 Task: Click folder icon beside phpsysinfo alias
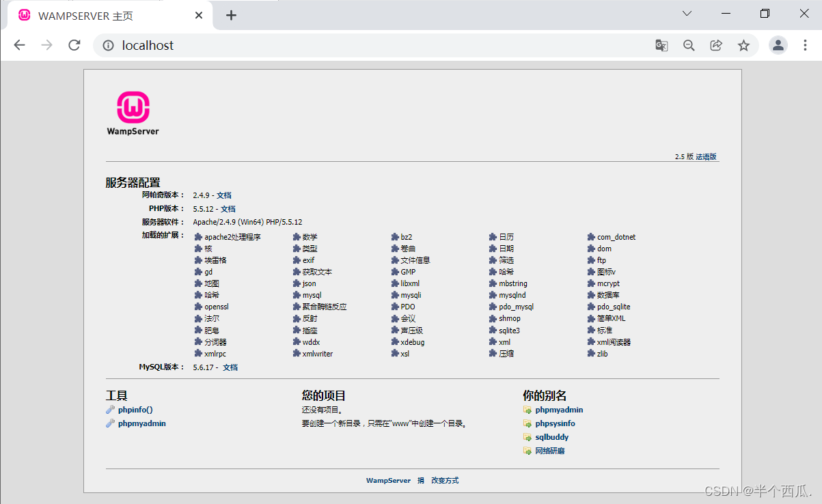pos(528,423)
